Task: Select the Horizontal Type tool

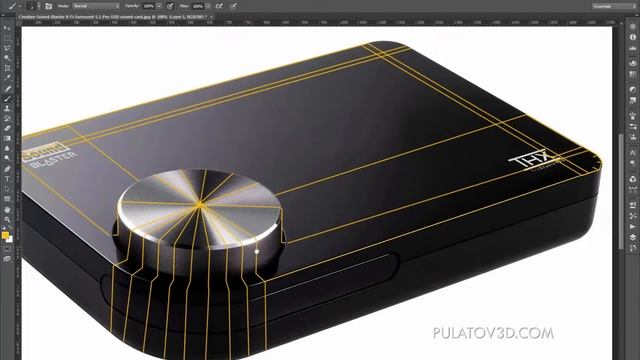Action: 7,179
